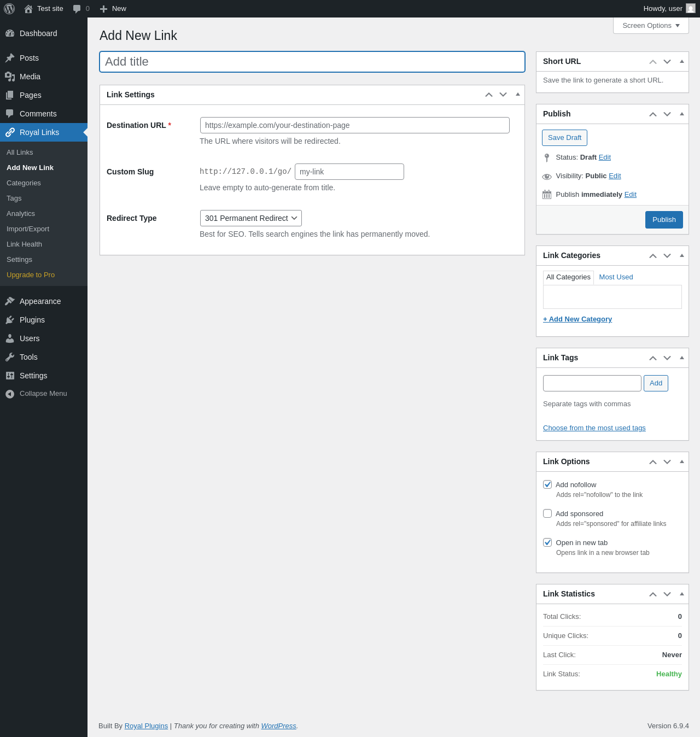Move Link Statistics panel up
Viewport: 700px width, 737px height.
[x=653, y=594]
